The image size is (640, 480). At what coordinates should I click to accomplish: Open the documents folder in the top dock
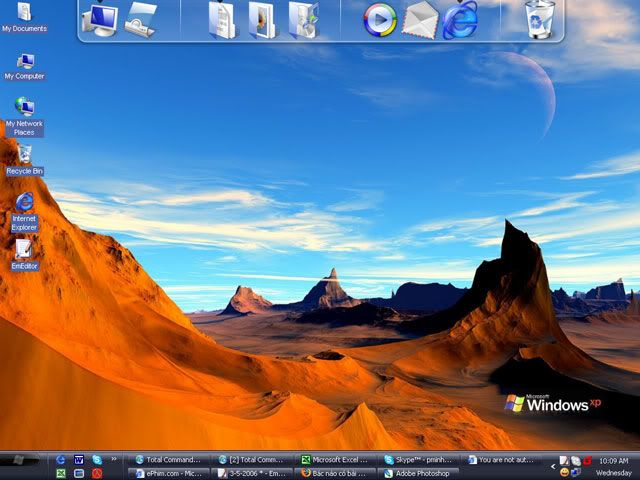pos(222,20)
